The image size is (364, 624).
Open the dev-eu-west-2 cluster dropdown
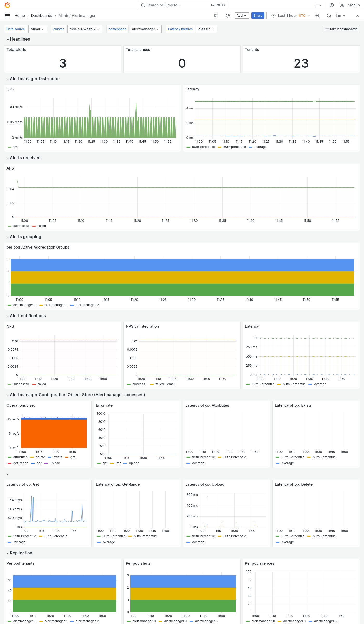click(84, 29)
